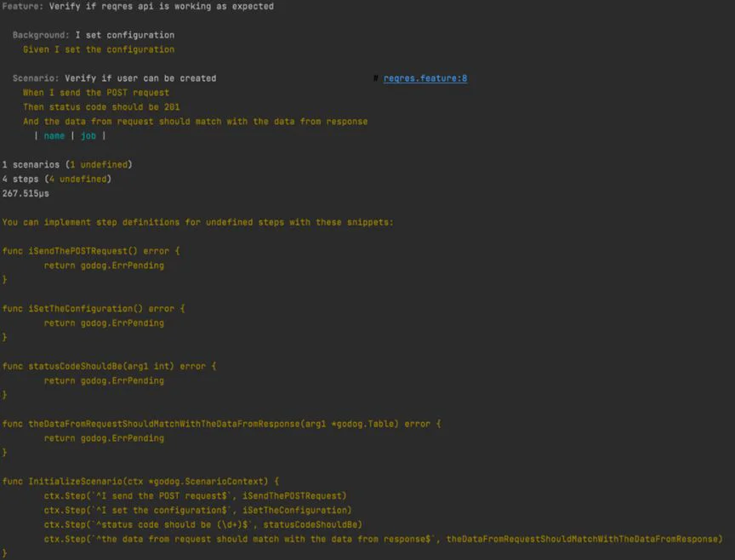Click the 'When I send the POST request' step

pyautogui.click(x=96, y=93)
